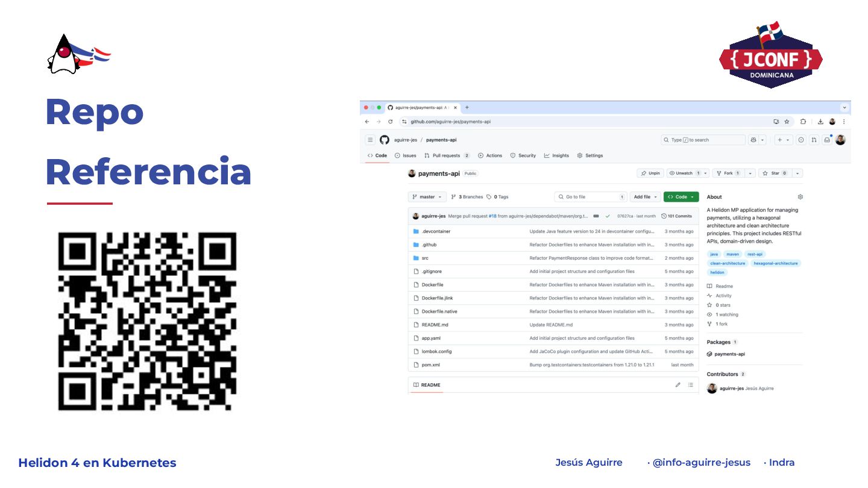Viewport: 868px width, 488px height.
Task: Open the 3 Branches link
Action: point(467,197)
